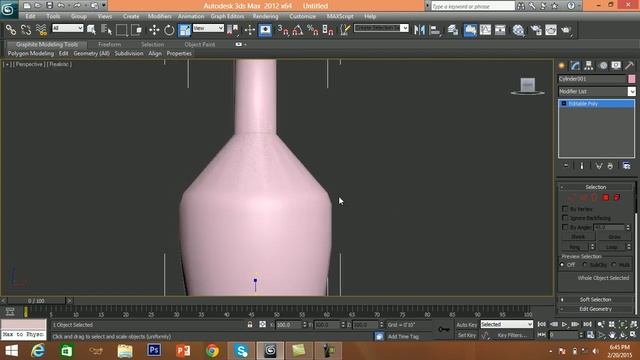Enable the Ignore Backfacing checkbox
This screenshot has width=640, height=360.
point(565,218)
